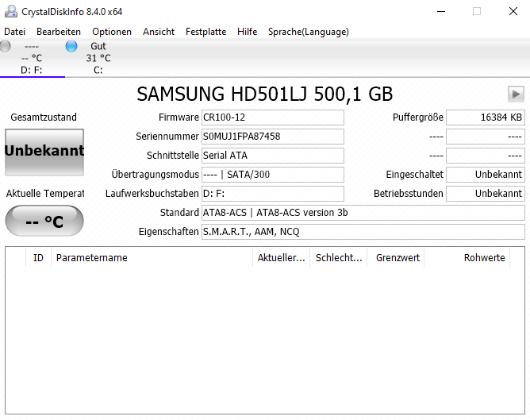
Task: Open the Datei menu
Action: [x=14, y=32]
